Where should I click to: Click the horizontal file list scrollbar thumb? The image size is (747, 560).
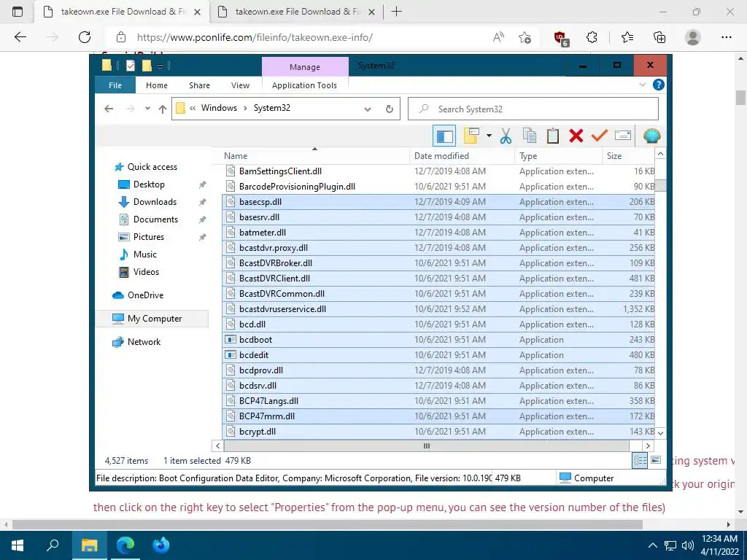[426, 446]
